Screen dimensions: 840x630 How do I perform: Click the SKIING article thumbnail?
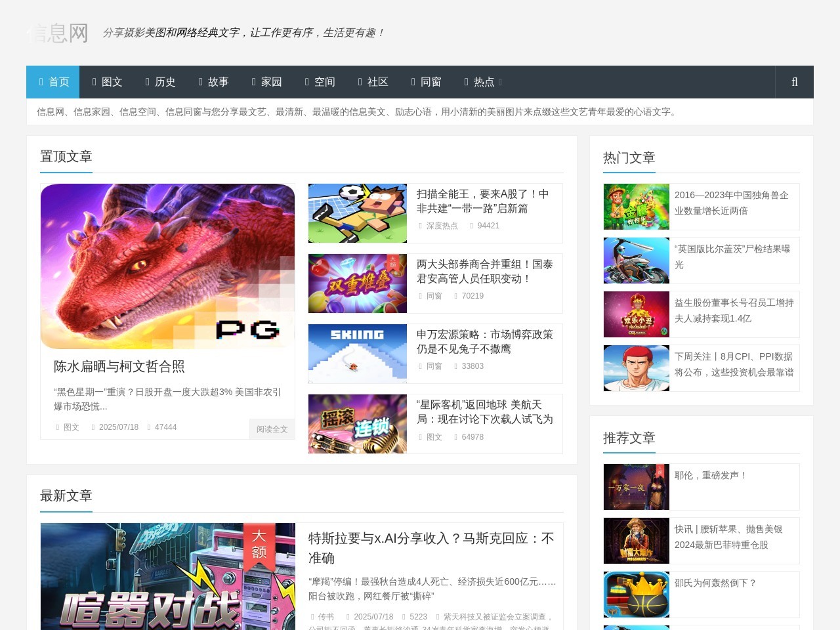(x=357, y=353)
